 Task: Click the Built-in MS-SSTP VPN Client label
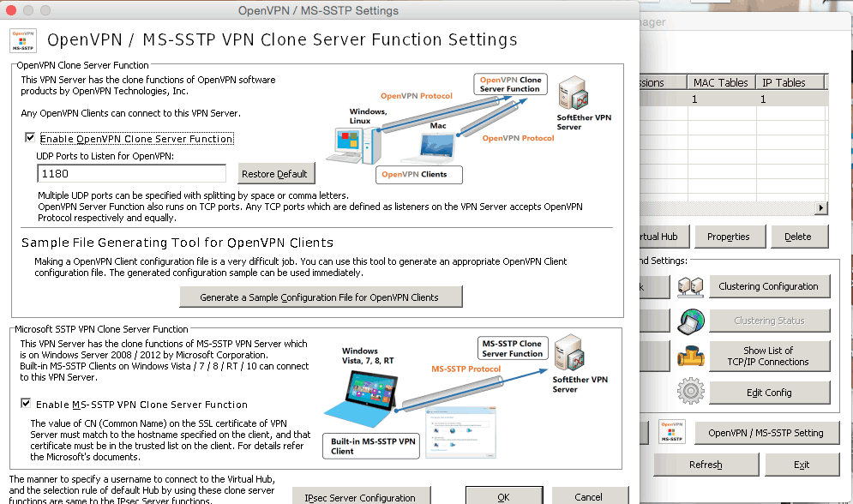(x=371, y=446)
